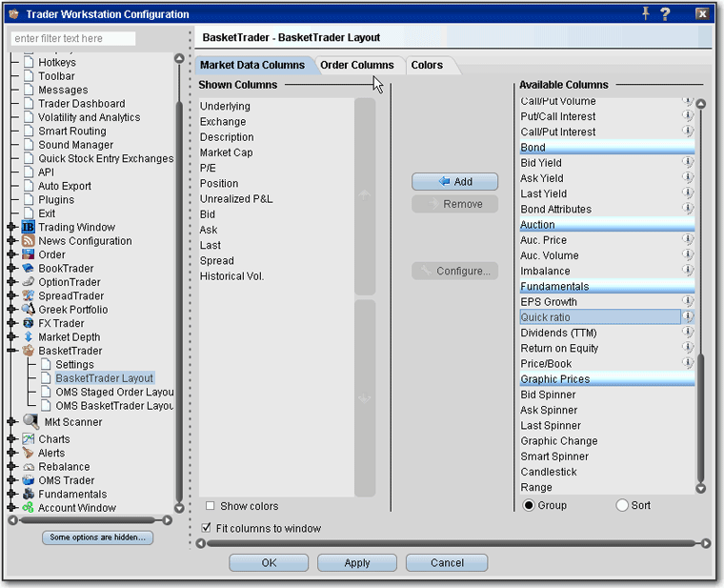Select Quick ratio in Available Columns

pos(600,316)
